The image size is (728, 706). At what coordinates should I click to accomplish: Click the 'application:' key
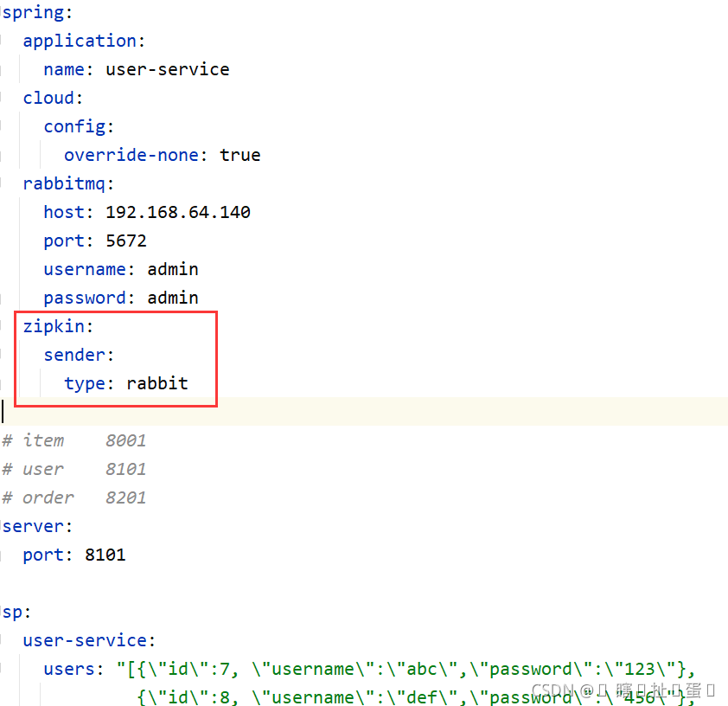84,41
